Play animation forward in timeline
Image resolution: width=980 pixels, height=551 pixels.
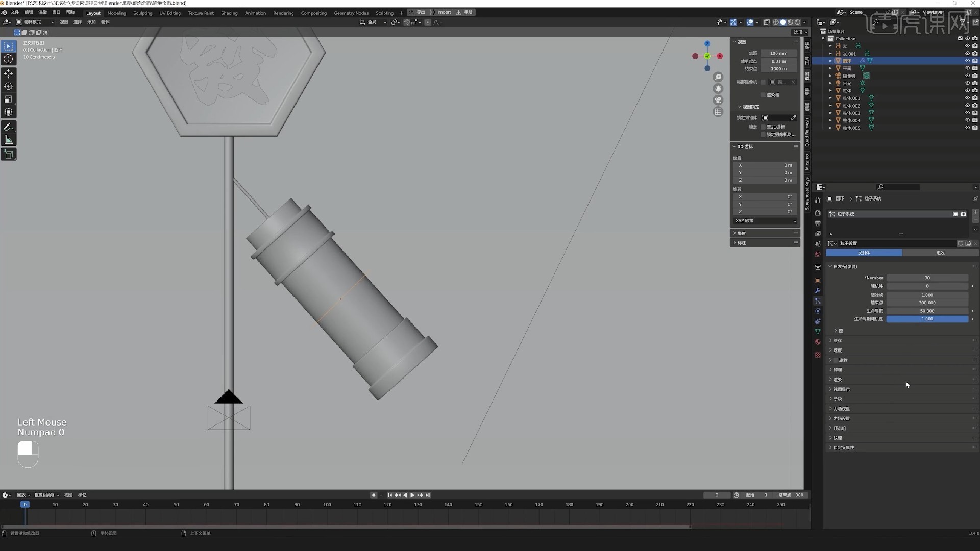pos(412,495)
